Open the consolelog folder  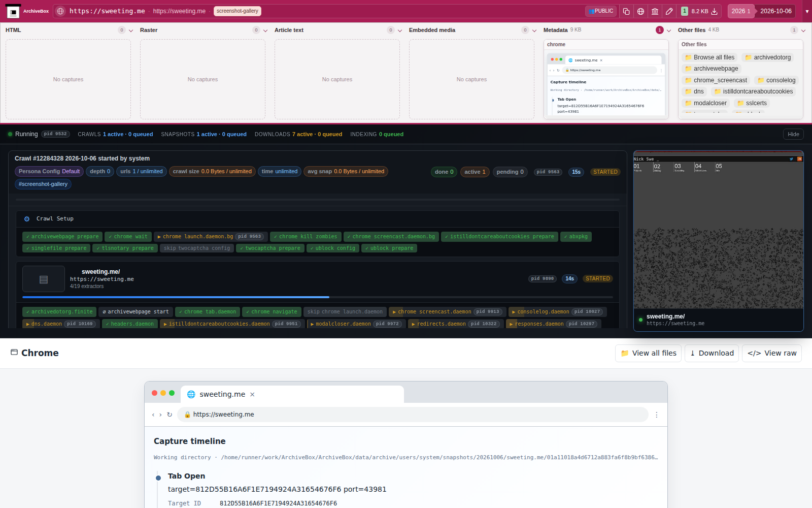click(x=776, y=80)
